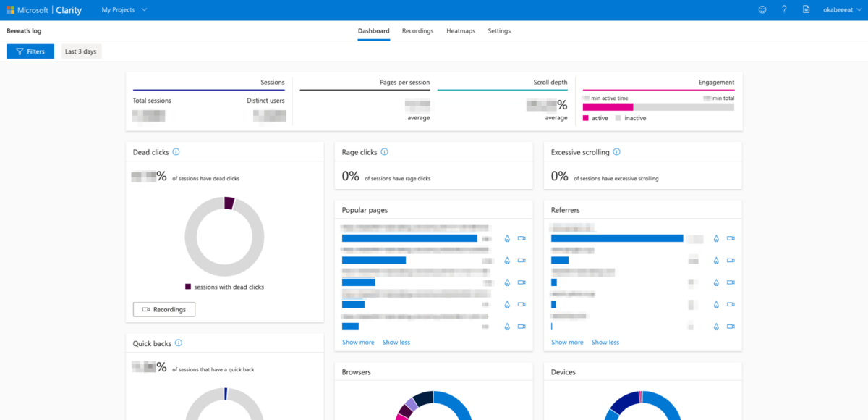Open heatmap for fifth Referrers row
Viewport: 868px width, 420px height.
click(716, 327)
